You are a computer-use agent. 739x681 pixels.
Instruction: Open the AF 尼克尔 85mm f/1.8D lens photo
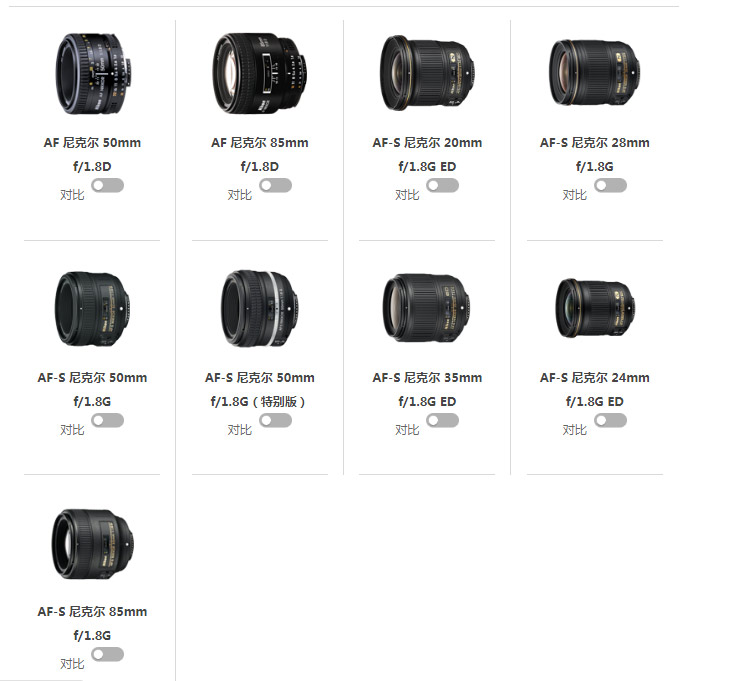[260, 73]
